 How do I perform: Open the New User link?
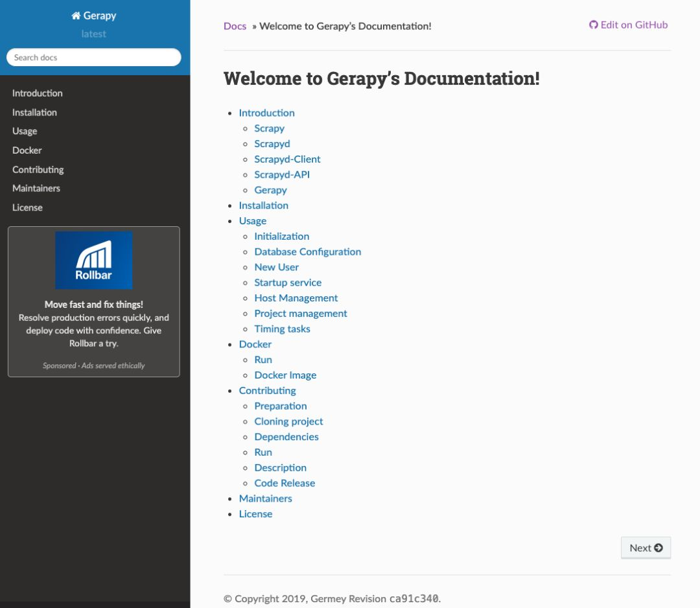pyautogui.click(x=276, y=267)
